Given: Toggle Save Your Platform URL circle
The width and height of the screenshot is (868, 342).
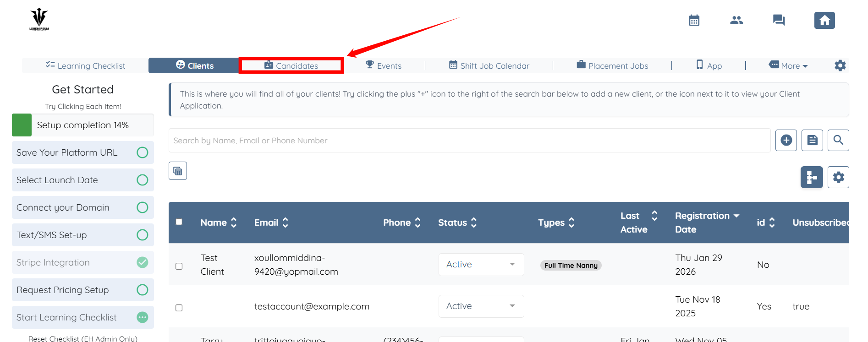Looking at the screenshot, I should point(143,152).
